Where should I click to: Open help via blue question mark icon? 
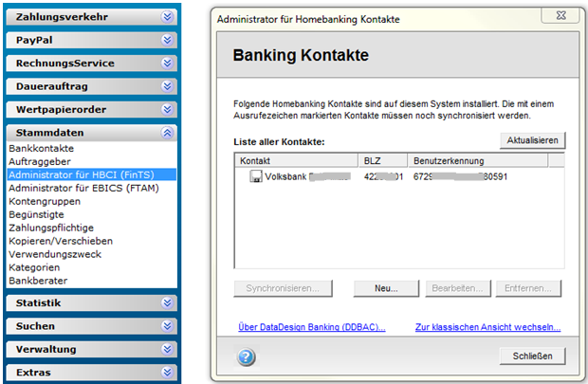pyautogui.click(x=246, y=357)
